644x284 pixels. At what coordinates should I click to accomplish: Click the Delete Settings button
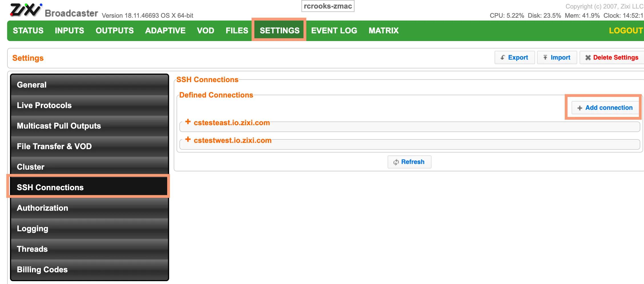(612, 58)
